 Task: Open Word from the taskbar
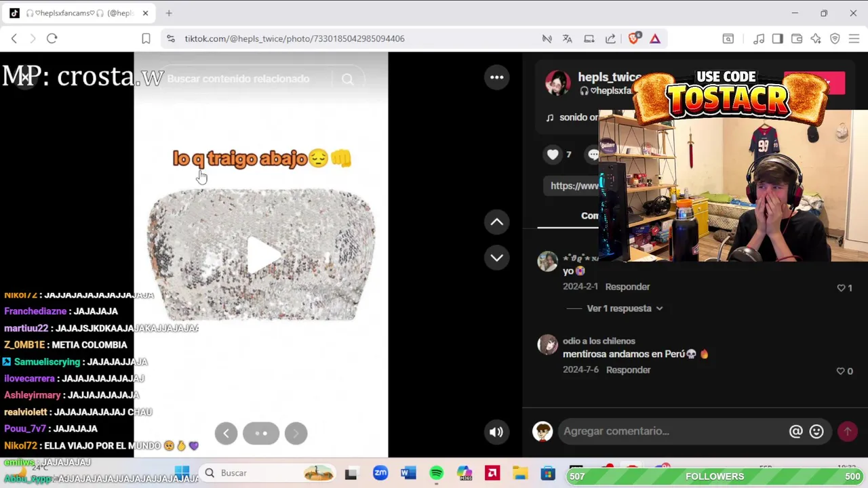point(408,473)
